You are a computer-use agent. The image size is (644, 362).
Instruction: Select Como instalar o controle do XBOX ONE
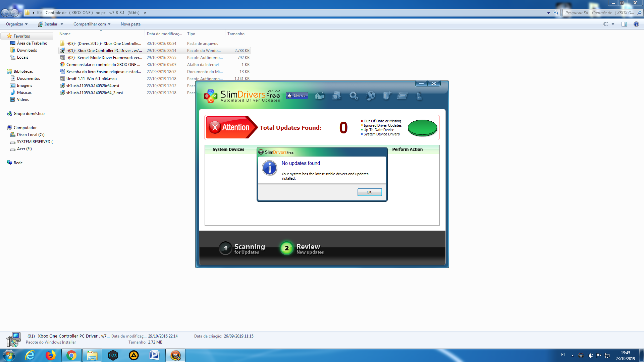pyautogui.click(x=155, y=65)
